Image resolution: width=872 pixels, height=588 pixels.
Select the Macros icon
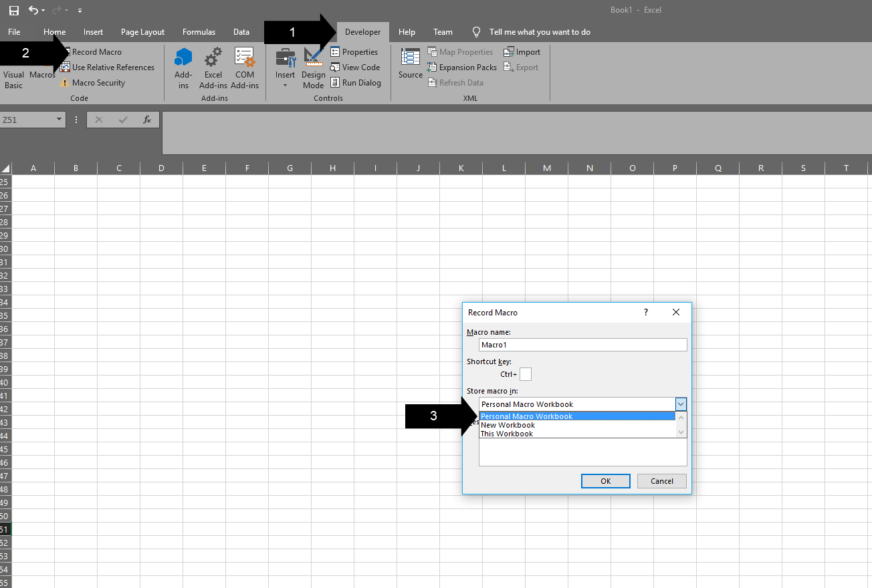click(x=42, y=76)
